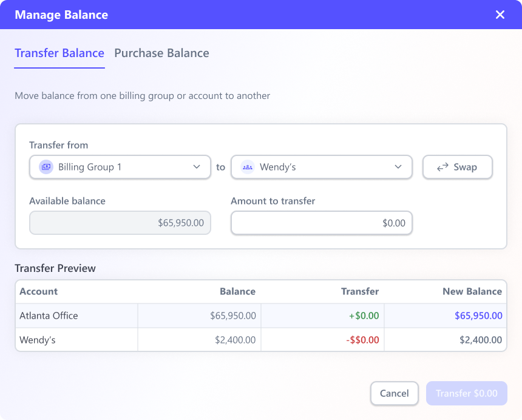The width and height of the screenshot is (522, 420).
Task: Cancel the balance transfer
Action: tap(394, 393)
